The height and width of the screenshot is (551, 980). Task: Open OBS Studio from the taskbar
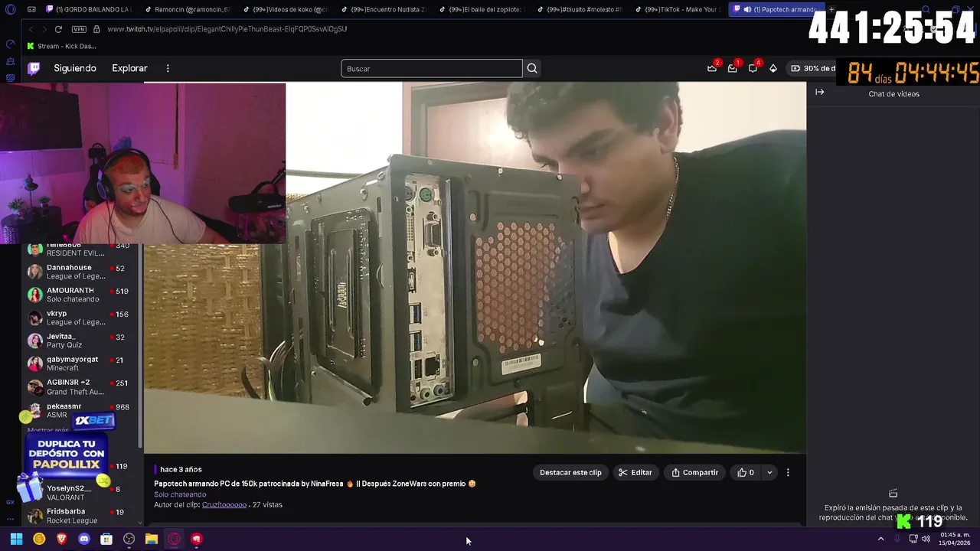point(129,539)
